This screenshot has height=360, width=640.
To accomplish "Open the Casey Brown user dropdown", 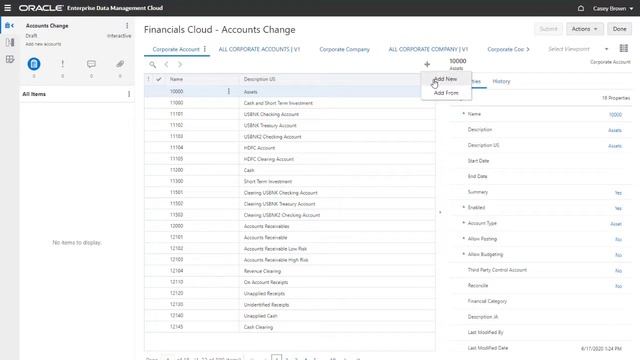I will click(x=613, y=8).
